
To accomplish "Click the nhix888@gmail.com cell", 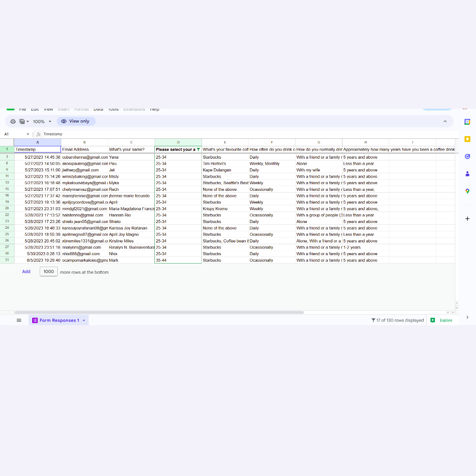I will [x=84, y=254].
